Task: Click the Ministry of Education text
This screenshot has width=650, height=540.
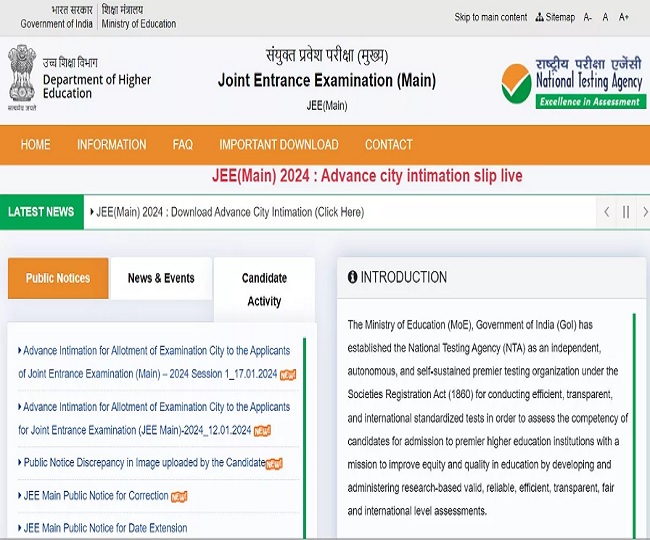Action: (x=139, y=24)
